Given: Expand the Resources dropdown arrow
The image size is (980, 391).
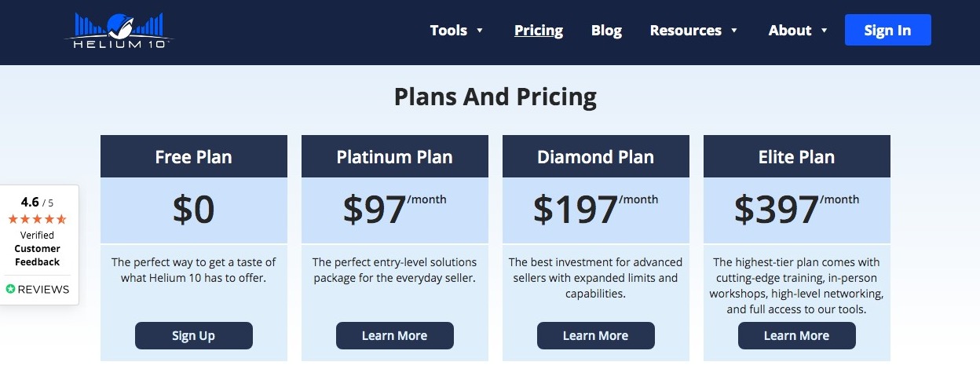Looking at the screenshot, I should 734,31.
